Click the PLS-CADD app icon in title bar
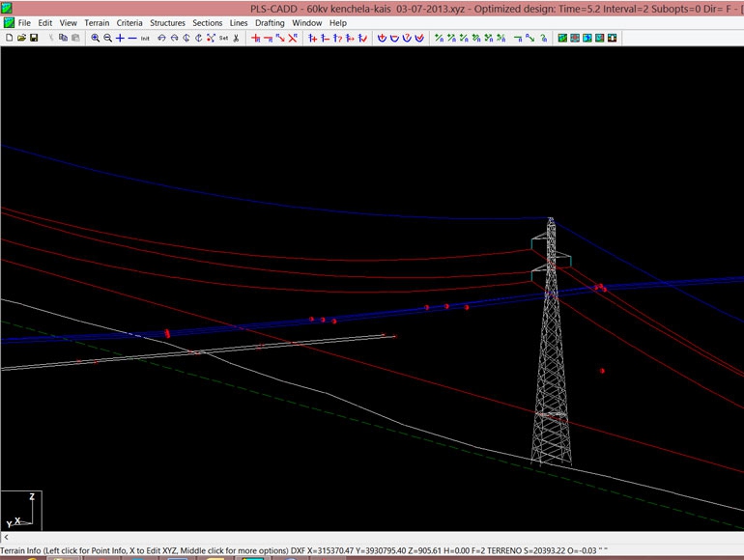Image resolution: width=744 pixels, height=560 pixels. point(6,8)
